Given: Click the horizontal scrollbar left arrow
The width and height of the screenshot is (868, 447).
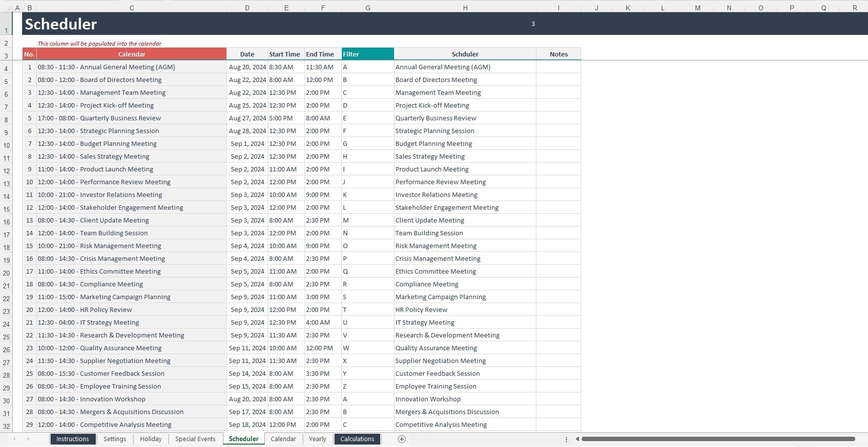Looking at the screenshot, I should click(x=577, y=439).
